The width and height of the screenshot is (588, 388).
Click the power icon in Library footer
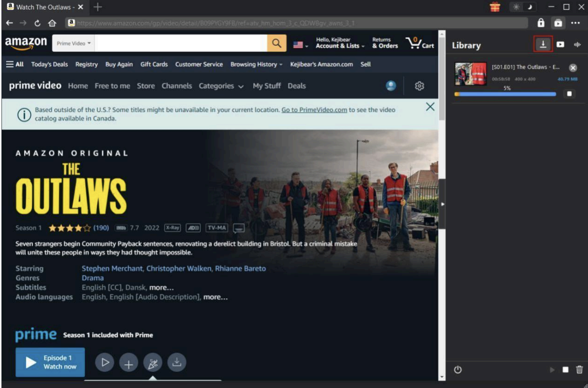coord(457,370)
